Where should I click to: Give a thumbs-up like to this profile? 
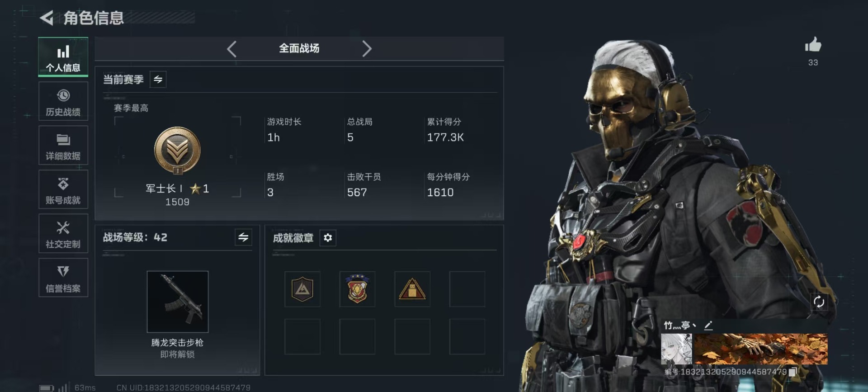[813, 45]
